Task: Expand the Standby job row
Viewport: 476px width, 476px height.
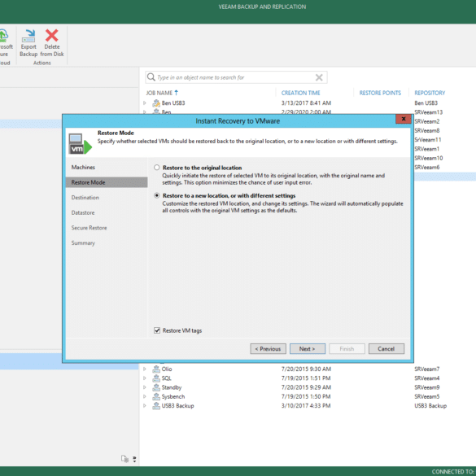Action: click(x=145, y=387)
